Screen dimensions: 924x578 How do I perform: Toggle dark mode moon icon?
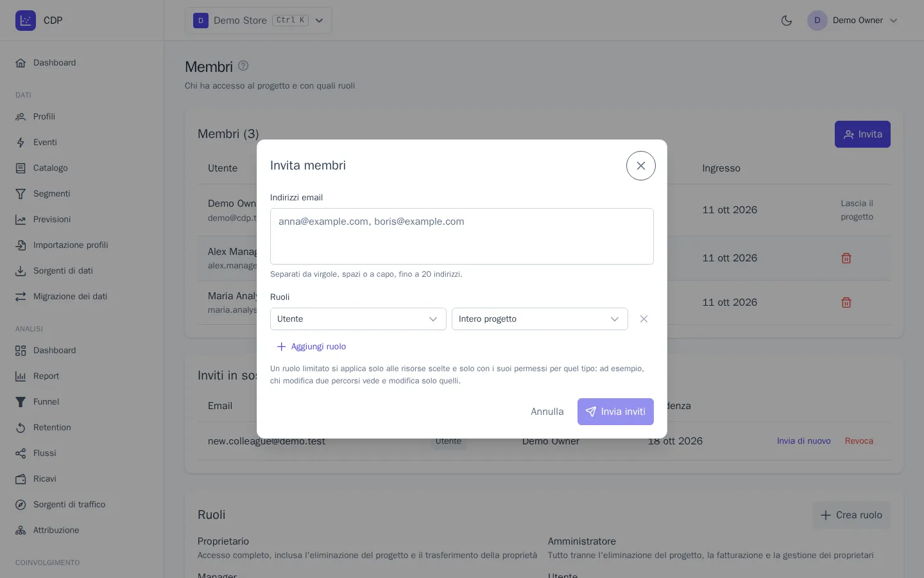787,21
